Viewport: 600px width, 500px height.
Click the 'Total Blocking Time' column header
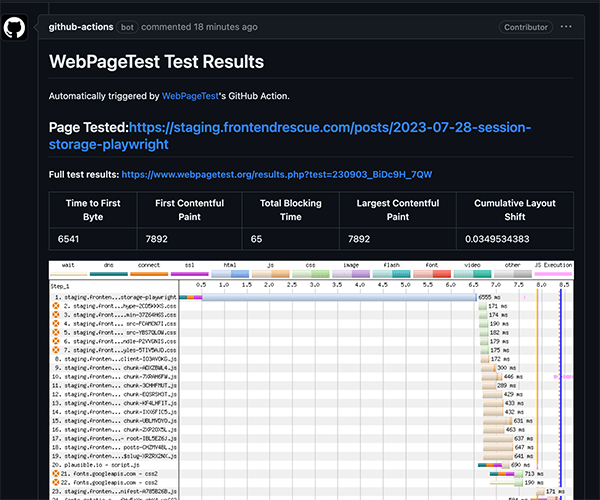coord(290,210)
